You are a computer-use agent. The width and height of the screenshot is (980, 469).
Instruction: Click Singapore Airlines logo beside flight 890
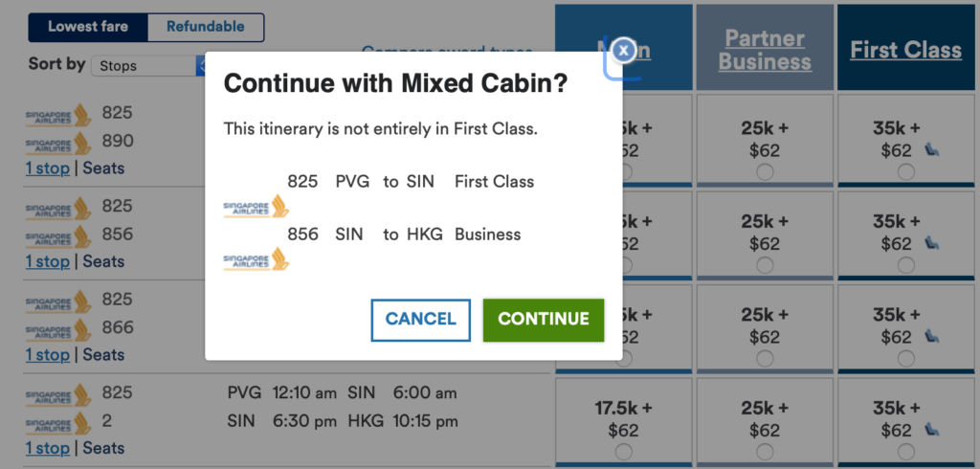58,143
